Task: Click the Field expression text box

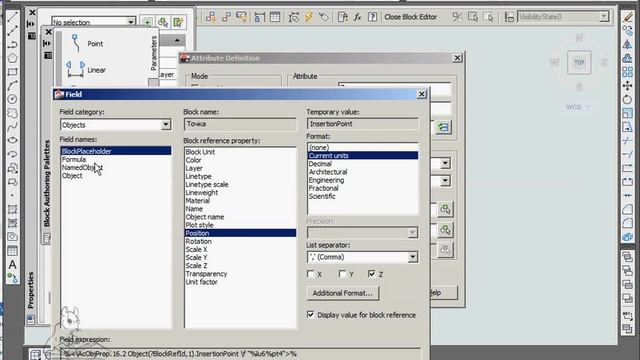Action: (x=240, y=353)
